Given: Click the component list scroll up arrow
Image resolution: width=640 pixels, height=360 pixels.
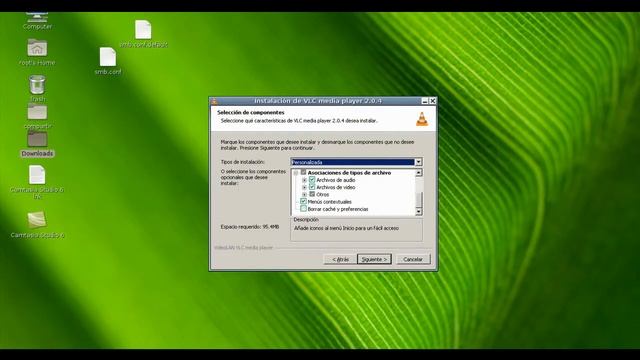Looking at the screenshot, I should point(418,173).
